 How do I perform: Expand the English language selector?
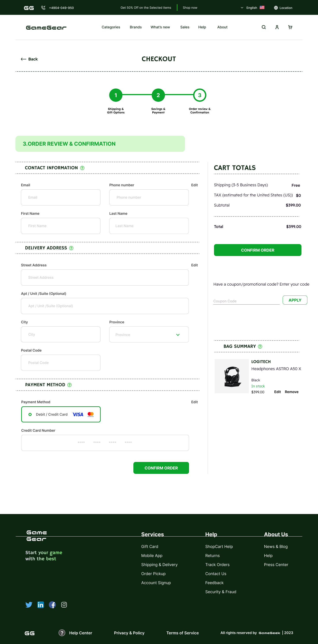coord(242,8)
